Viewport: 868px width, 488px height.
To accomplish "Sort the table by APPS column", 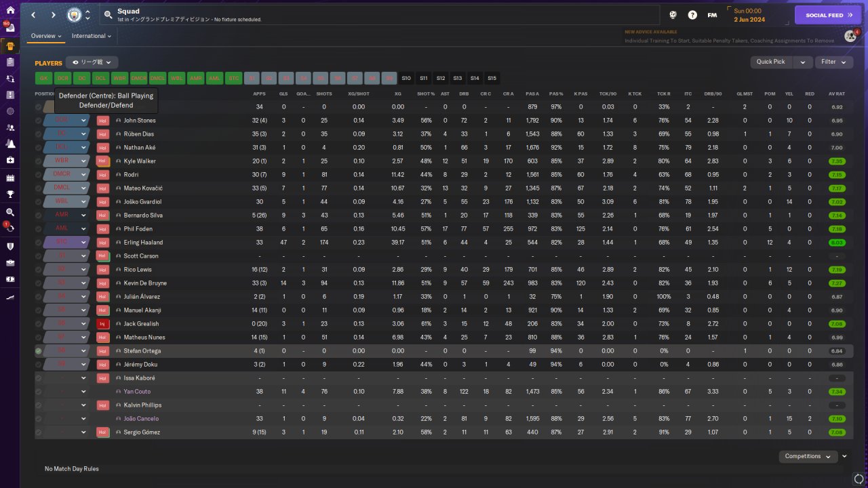I will (x=259, y=94).
